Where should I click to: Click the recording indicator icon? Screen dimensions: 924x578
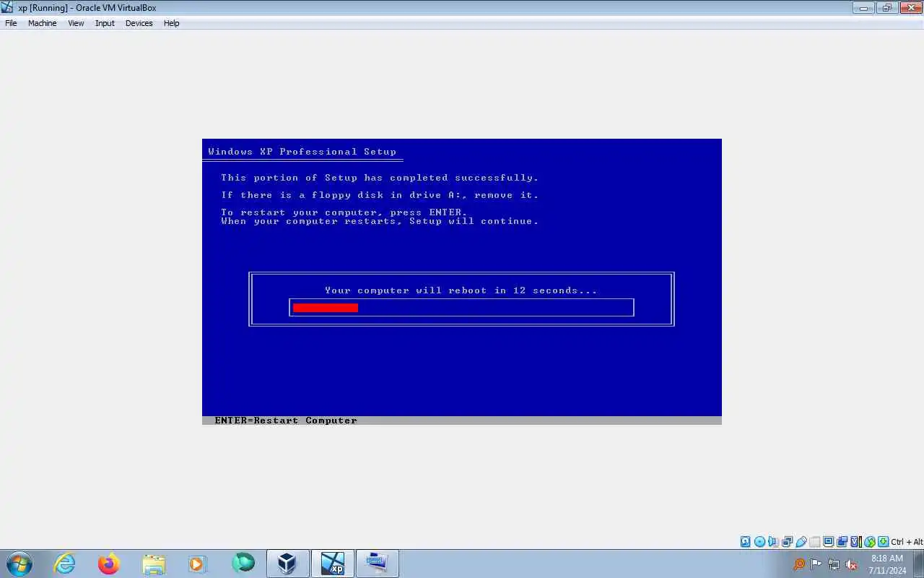(x=842, y=541)
